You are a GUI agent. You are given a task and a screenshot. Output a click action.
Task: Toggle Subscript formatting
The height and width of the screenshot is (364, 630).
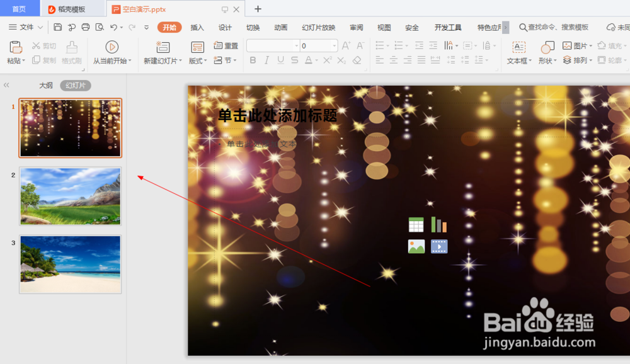(341, 60)
